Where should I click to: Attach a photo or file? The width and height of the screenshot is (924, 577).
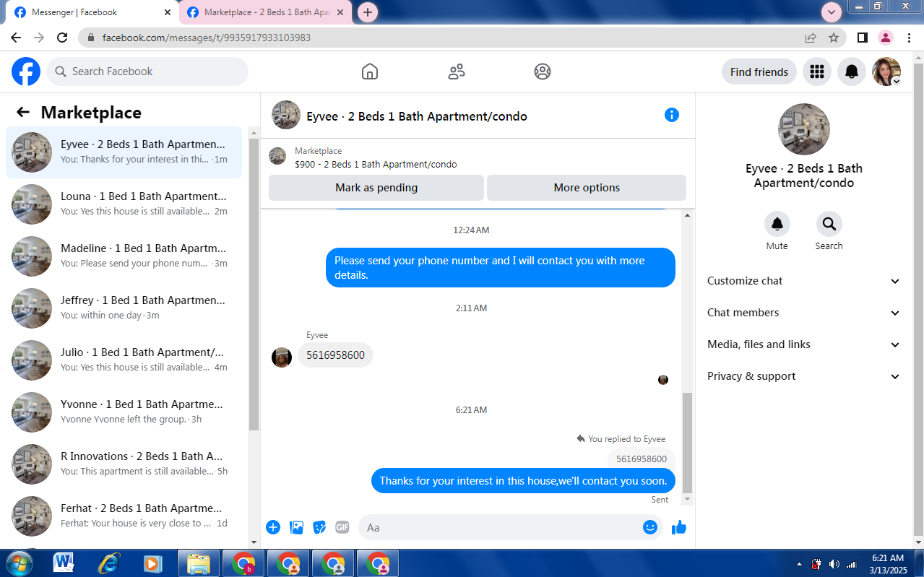(x=296, y=527)
